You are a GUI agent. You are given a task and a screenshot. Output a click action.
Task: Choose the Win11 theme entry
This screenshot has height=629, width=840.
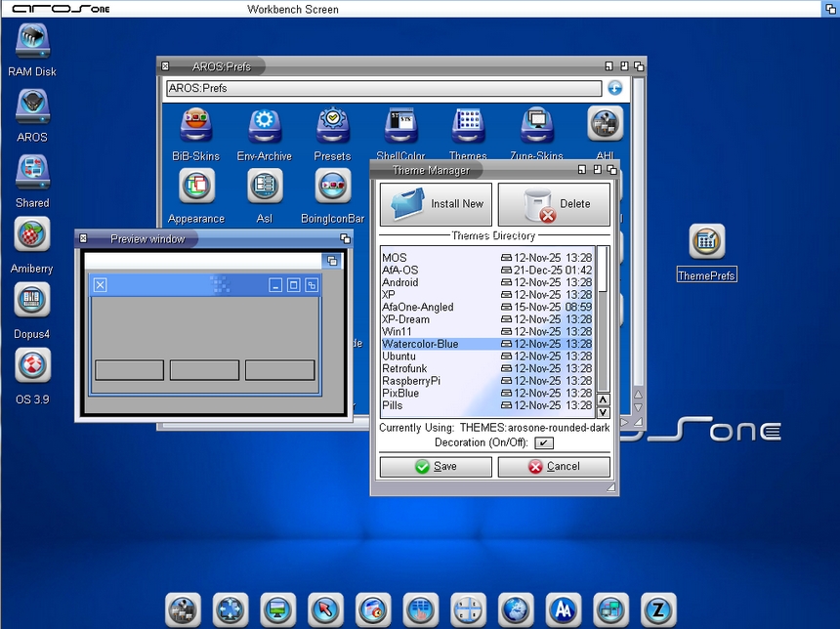(x=440, y=332)
